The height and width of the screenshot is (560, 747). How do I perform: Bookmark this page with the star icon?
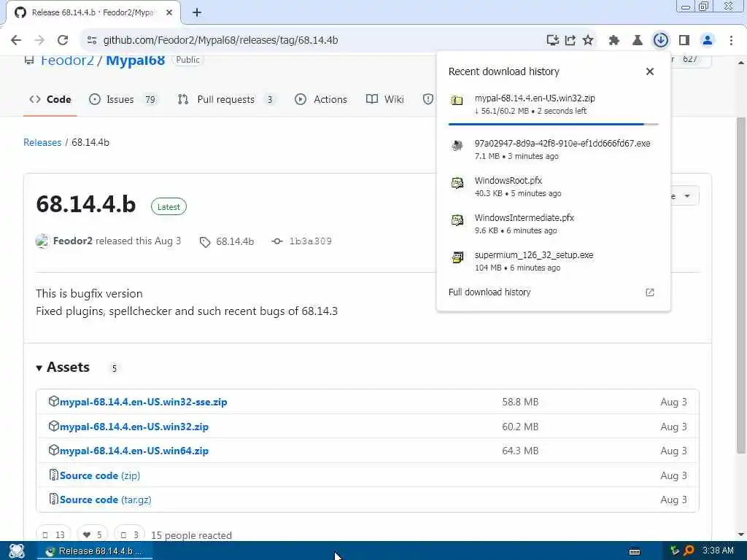(588, 40)
